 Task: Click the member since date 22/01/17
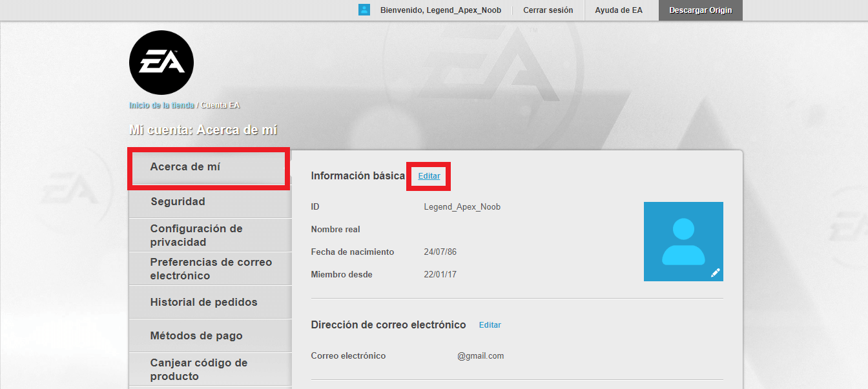tap(440, 275)
